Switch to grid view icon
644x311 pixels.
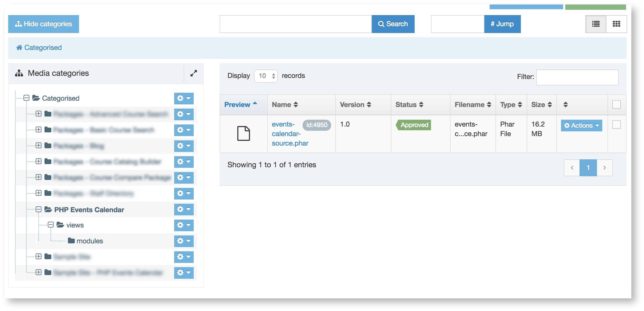point(616,24)
